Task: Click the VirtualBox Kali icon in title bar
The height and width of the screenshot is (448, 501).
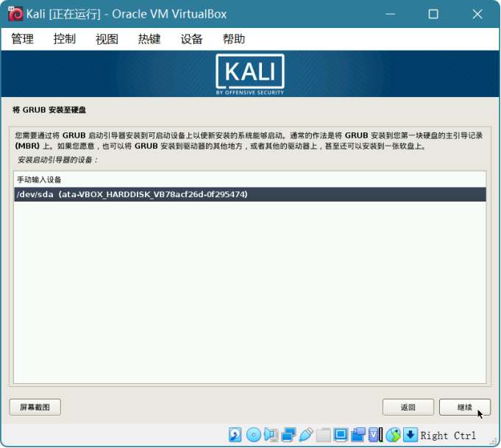Action: point(15,14)
